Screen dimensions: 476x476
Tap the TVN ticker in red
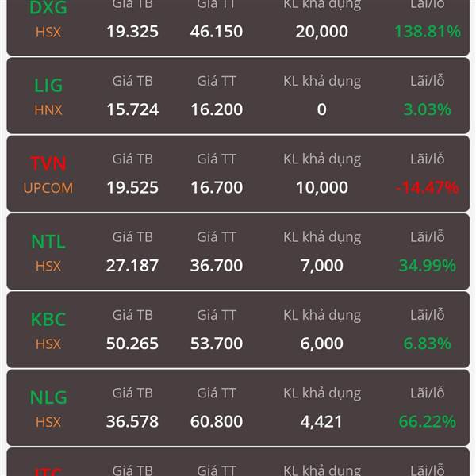[48, 163]
